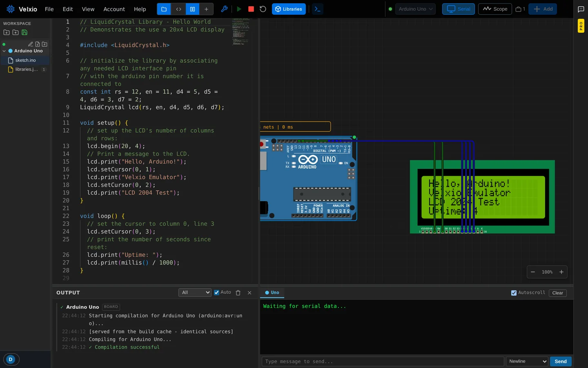Close the Output panel
588x368 pixels.
click(249, 293)
